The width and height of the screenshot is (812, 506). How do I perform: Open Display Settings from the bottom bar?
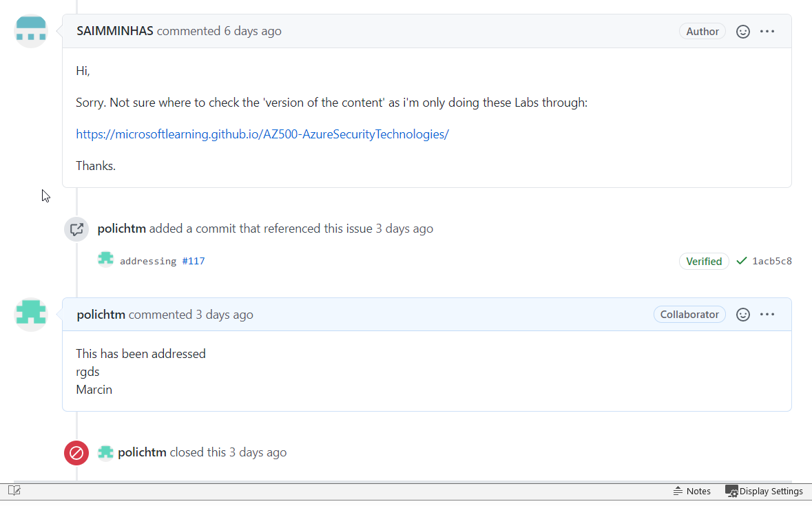[764, 491]
